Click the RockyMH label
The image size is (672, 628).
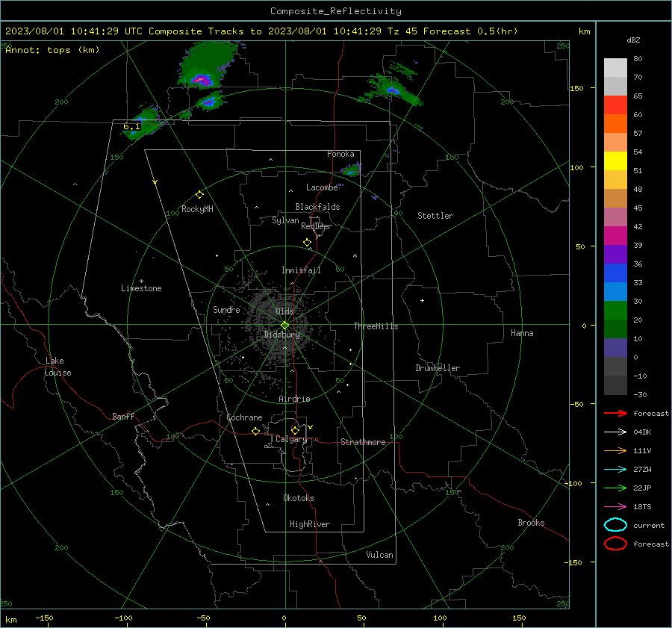[x=197, y=209]
